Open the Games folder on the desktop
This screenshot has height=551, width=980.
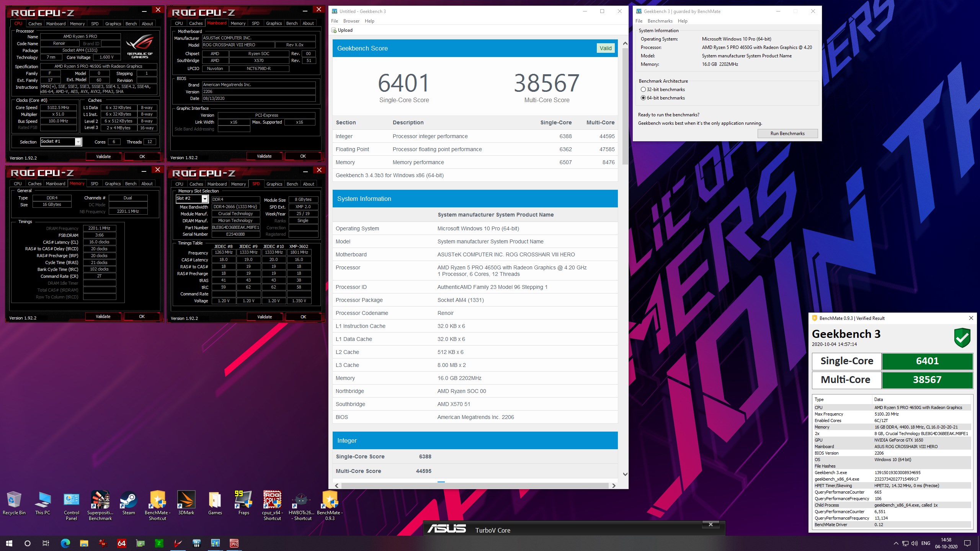point(215,503)
